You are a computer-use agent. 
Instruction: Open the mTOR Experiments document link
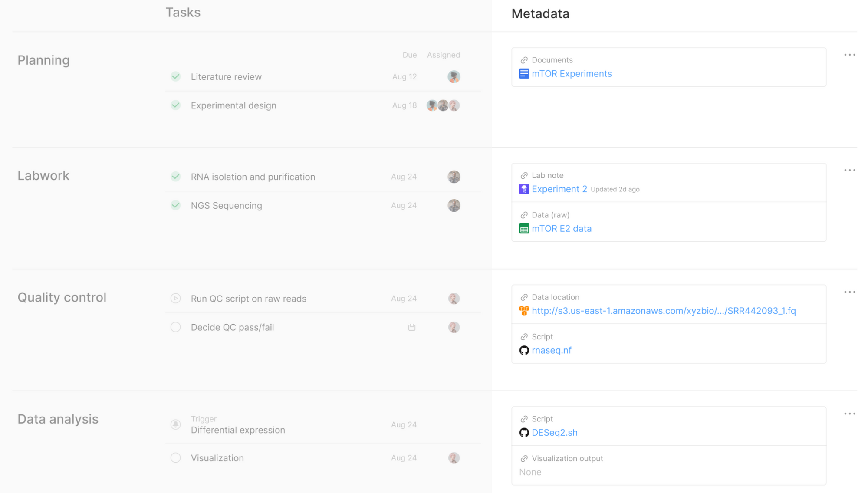571,74
